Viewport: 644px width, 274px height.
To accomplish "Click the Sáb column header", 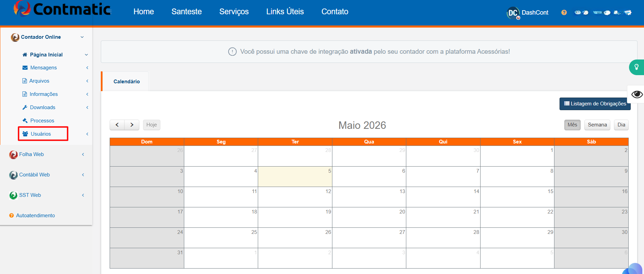I will tap(592, 142).
